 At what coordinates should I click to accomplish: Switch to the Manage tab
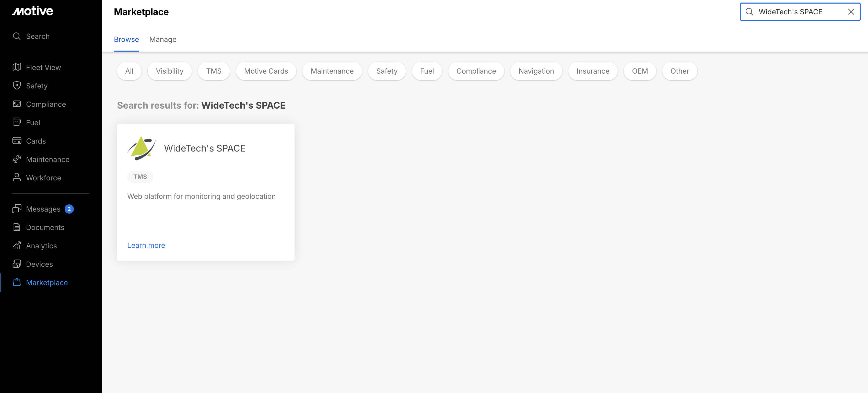[163, 39]
